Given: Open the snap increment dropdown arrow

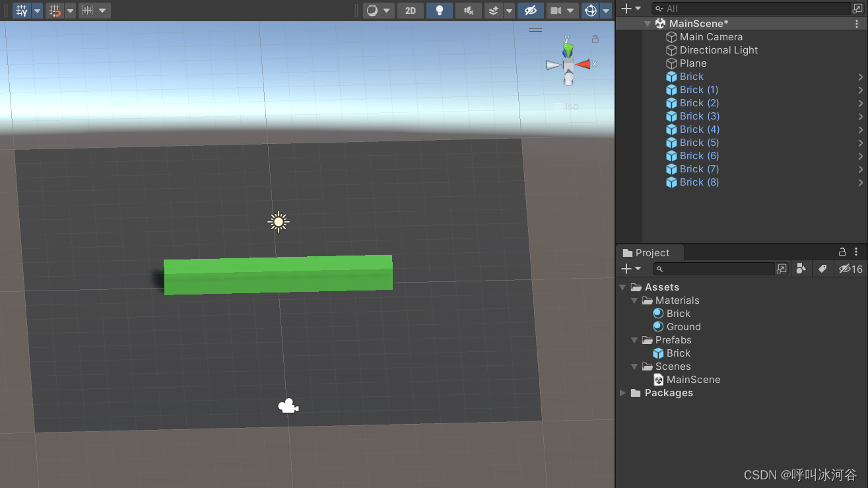Looking at the screenshot, I should (102, 11).
